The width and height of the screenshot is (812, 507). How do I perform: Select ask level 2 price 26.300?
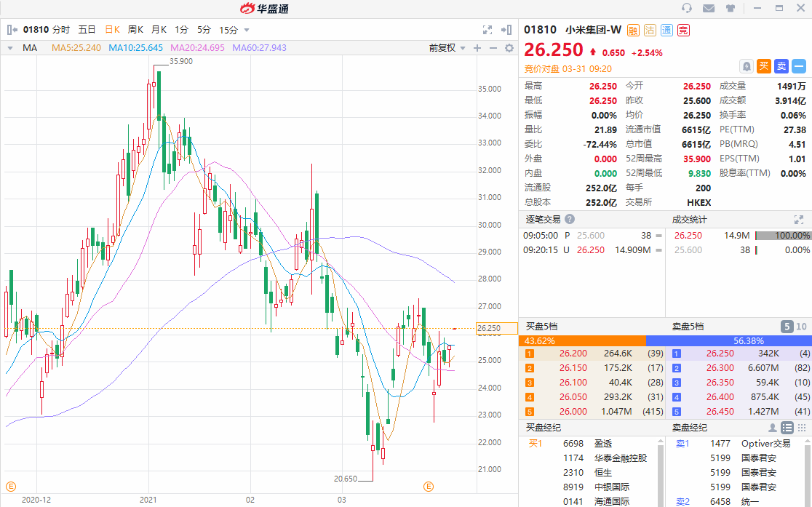click(720, 367)
